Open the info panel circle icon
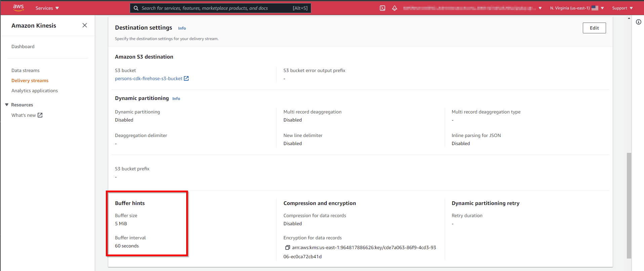The height and width of the screenshot is (271, 644). (x=638, y=22)
